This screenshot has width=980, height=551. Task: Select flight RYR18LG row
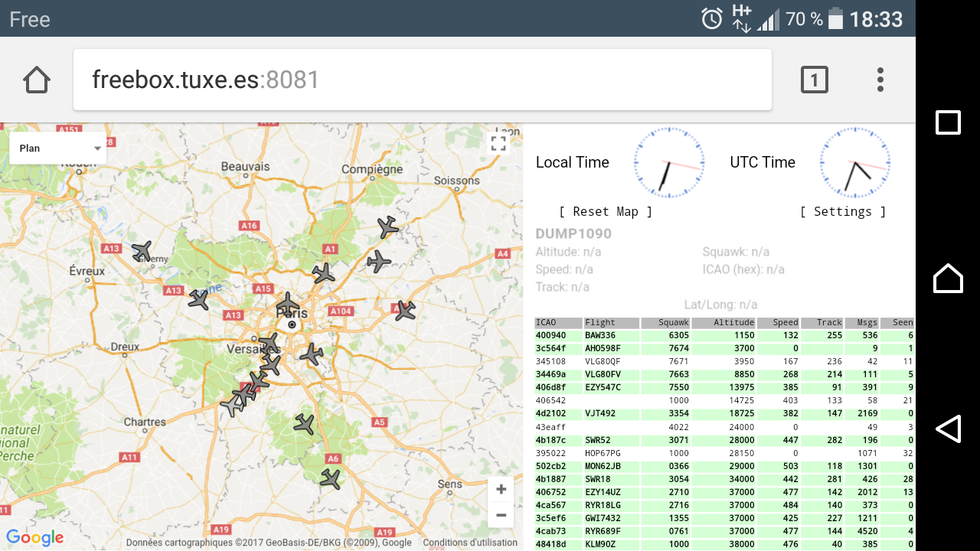tap(724, 505)
